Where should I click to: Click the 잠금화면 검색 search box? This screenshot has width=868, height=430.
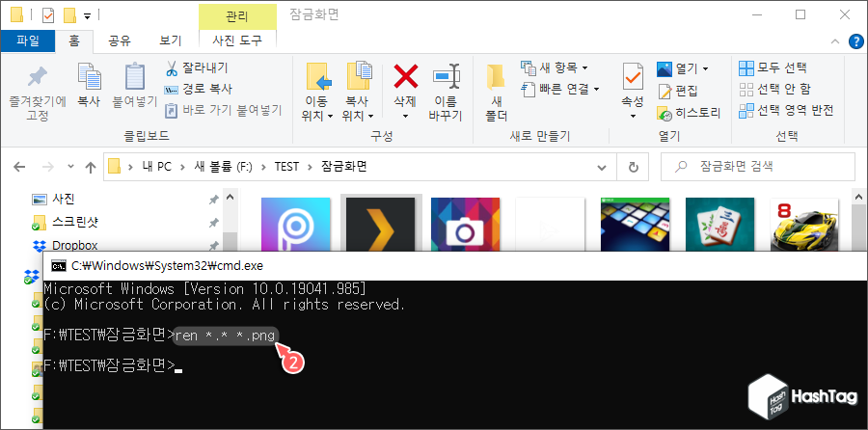[x=757, y=167]
